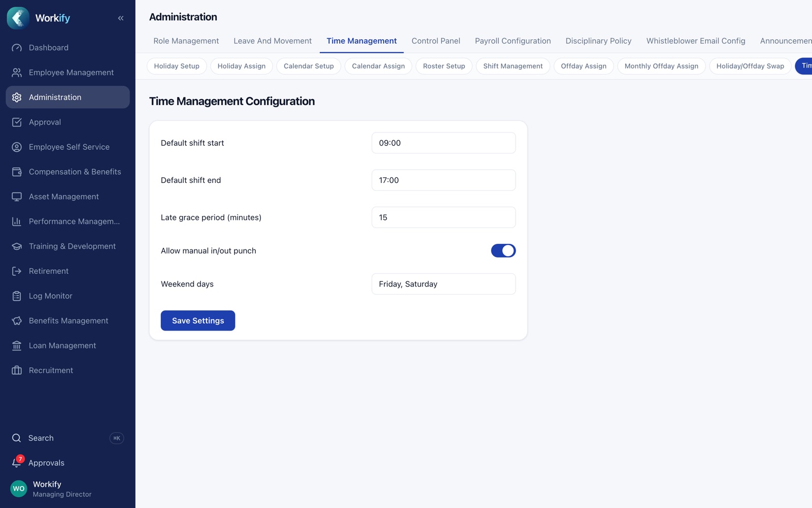Click the Log Monitor clipboard icon
Screen dimensions: 812x508
pyautogui.click(x=17, y=296)
